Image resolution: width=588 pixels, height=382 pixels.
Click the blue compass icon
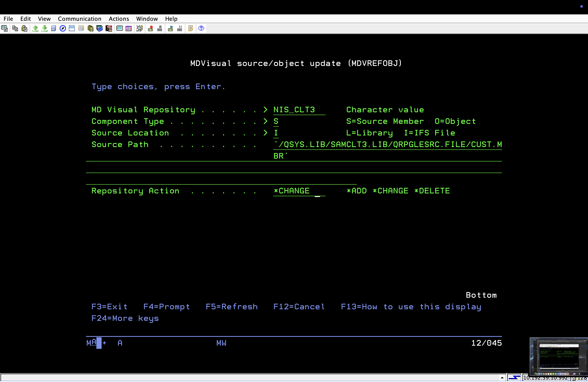click(63, 28)
